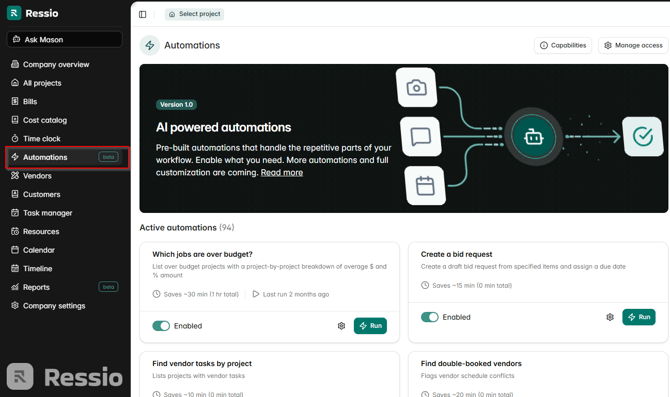
Task: Open the Cost catalog
Action: tap(45, 120)
